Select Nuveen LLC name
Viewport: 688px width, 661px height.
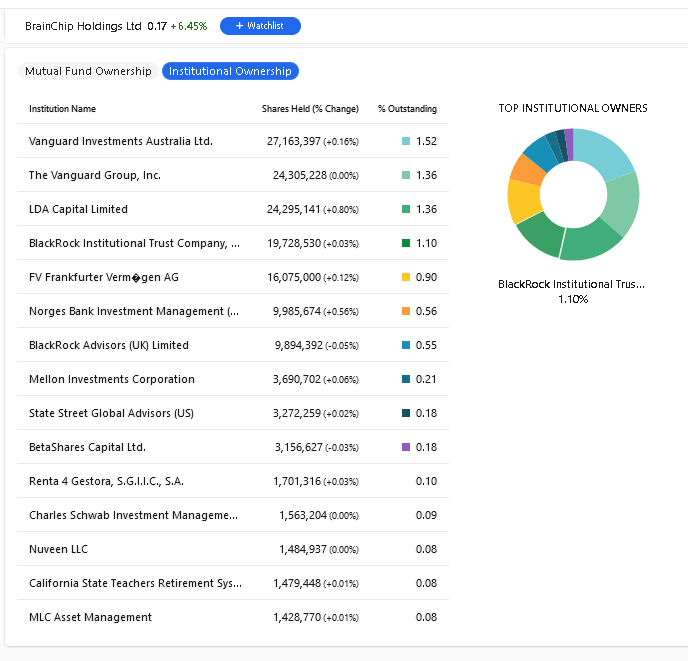coord(58,550)
